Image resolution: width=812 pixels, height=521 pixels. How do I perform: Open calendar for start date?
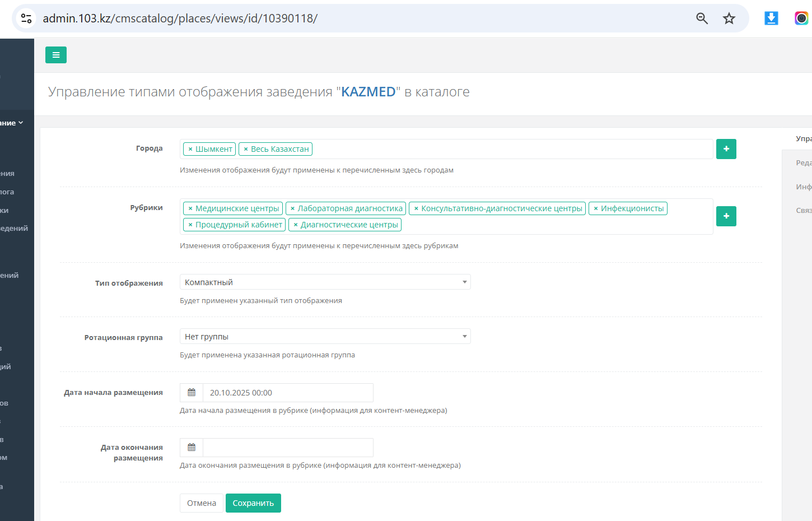(192, 393)
